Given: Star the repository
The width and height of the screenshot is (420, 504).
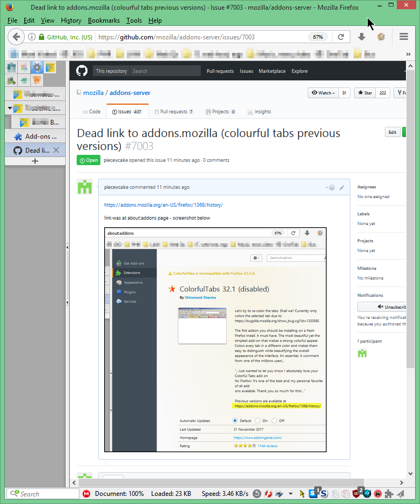Looking at the screenshot, I should coord(365,93).
